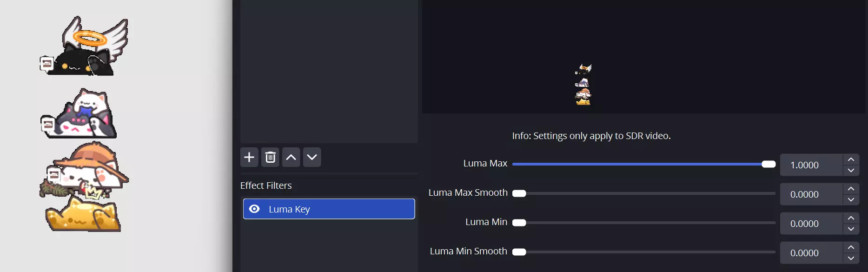Viewport: 868px width, 272px height.
Task: Click the Luma Max slider handle
Action: (x=769, y=164)
